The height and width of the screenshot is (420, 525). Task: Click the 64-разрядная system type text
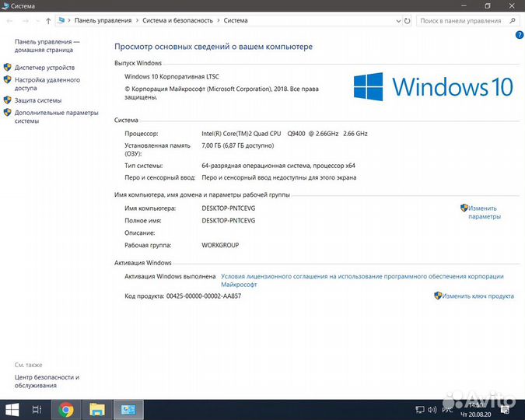pyautogui.click(x=278, y=166)
